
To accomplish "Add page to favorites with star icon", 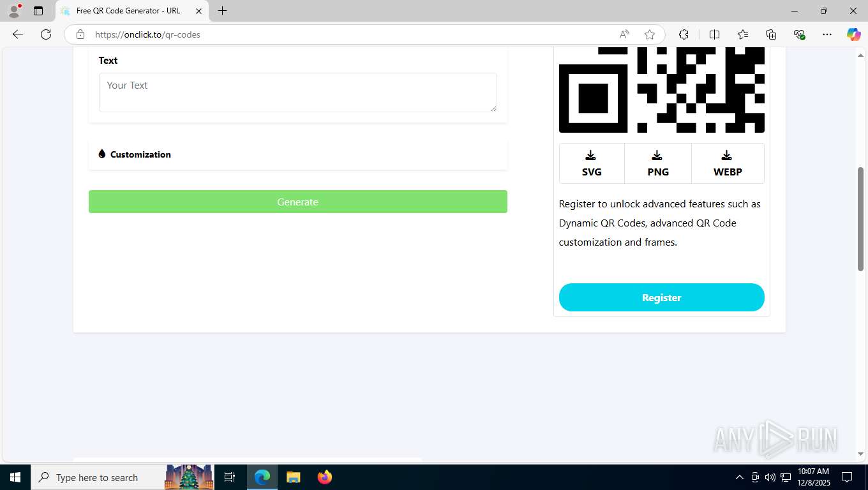I will [650, 34].
